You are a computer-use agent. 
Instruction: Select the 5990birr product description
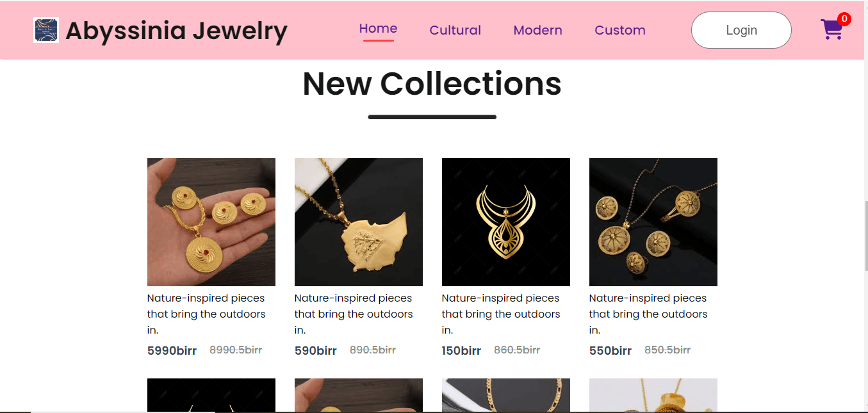pos(206,314)
